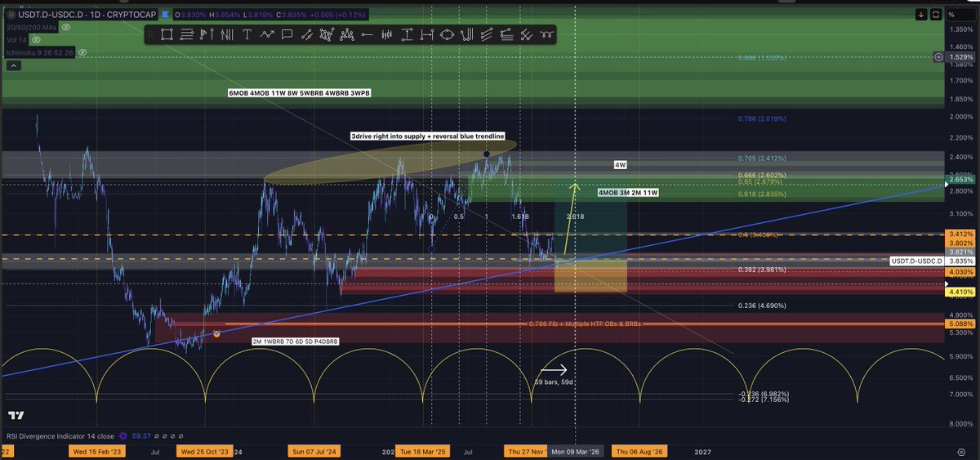Select the price range measure tool
Image resolution: width=980 pixels, height=460 pixels.
pyautogui.click(x=407, y=34)
